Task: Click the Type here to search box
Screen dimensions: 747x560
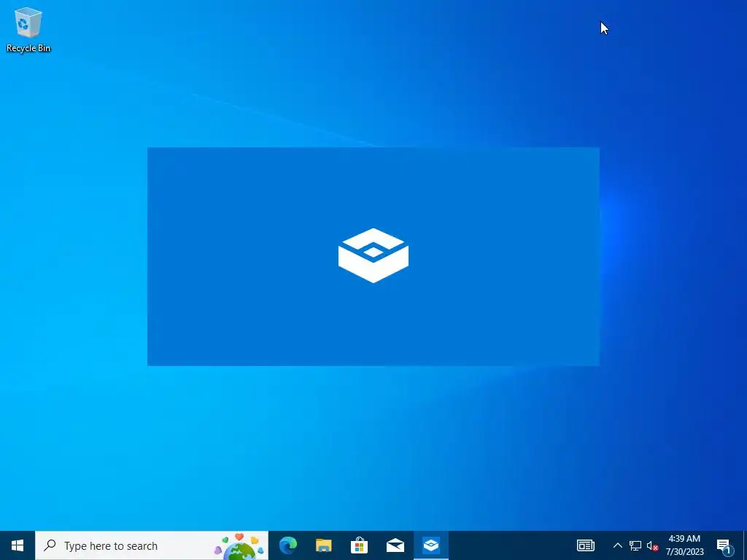Action: pyautogui.click(x=152, y=545)
